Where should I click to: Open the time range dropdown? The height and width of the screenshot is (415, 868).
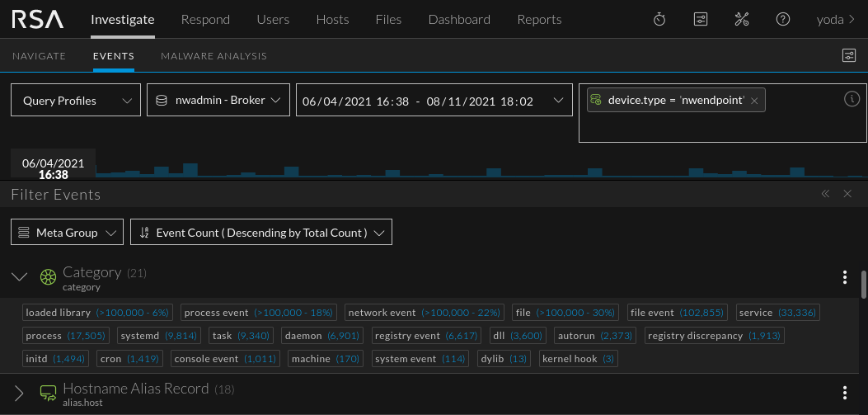[x=434, y=101]
